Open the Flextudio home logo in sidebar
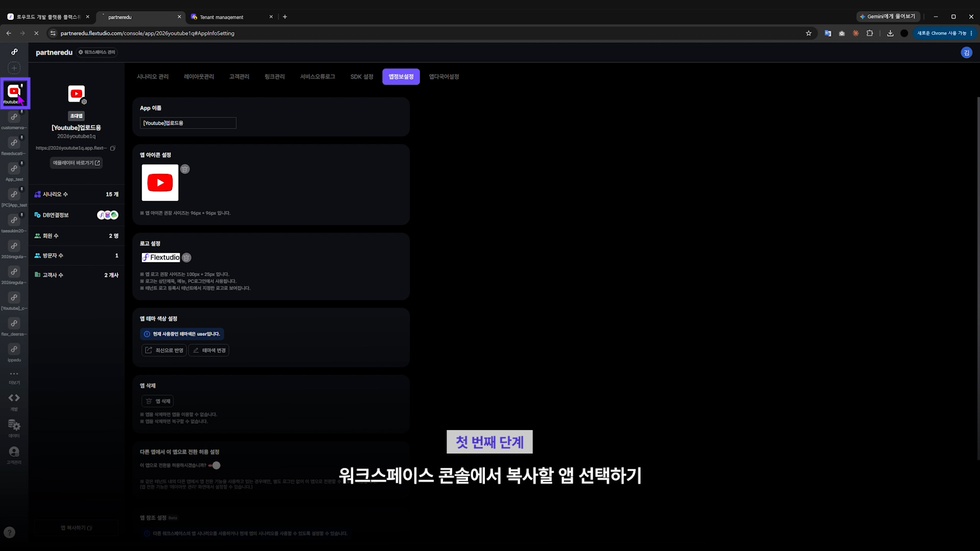The height and width of the screenshot is (551, 980). pos(14,52)
